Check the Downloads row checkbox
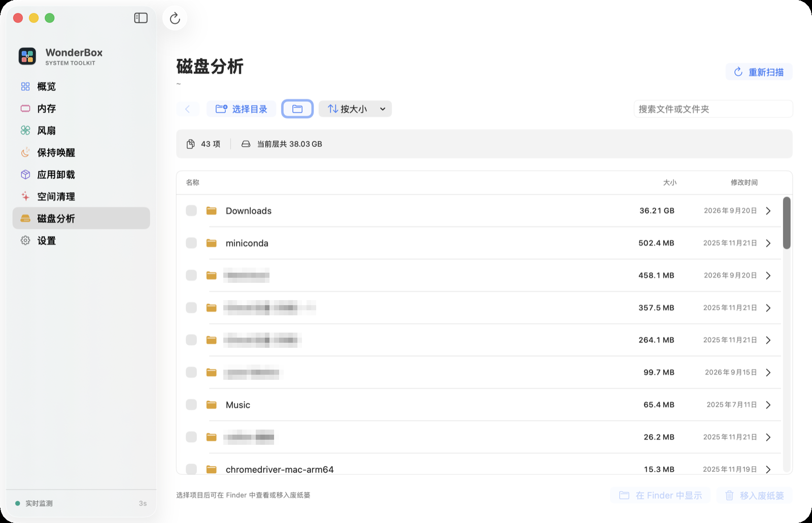This screenshot has width=812, height=523. 191,211
